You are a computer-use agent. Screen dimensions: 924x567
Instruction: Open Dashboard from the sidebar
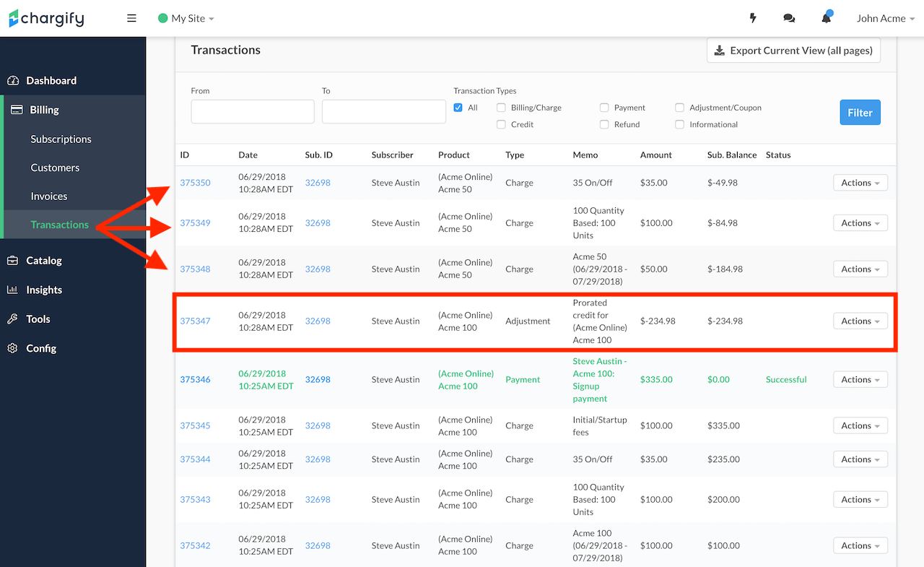51,80
